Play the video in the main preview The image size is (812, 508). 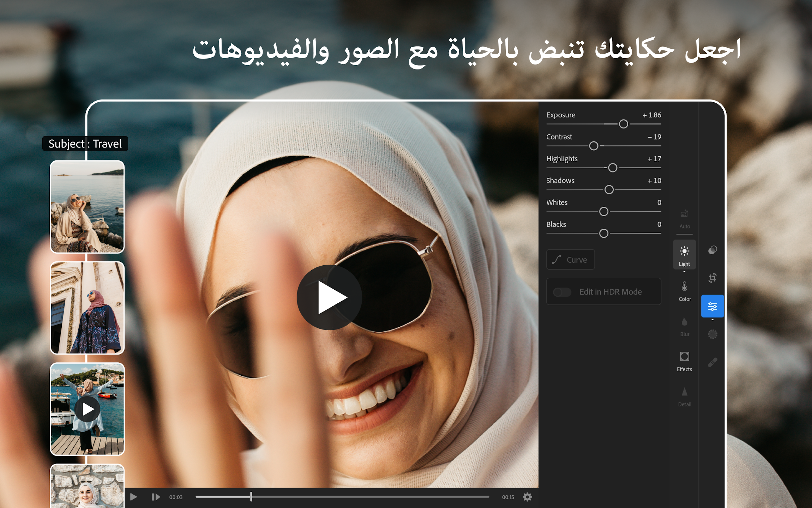coord(329,297)
